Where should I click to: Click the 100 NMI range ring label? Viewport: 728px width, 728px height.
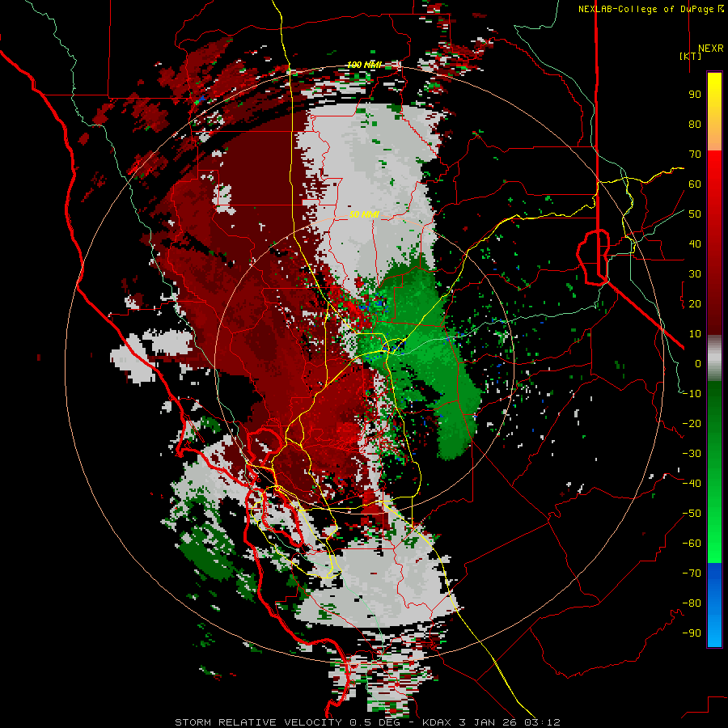[x=364, y=65]
